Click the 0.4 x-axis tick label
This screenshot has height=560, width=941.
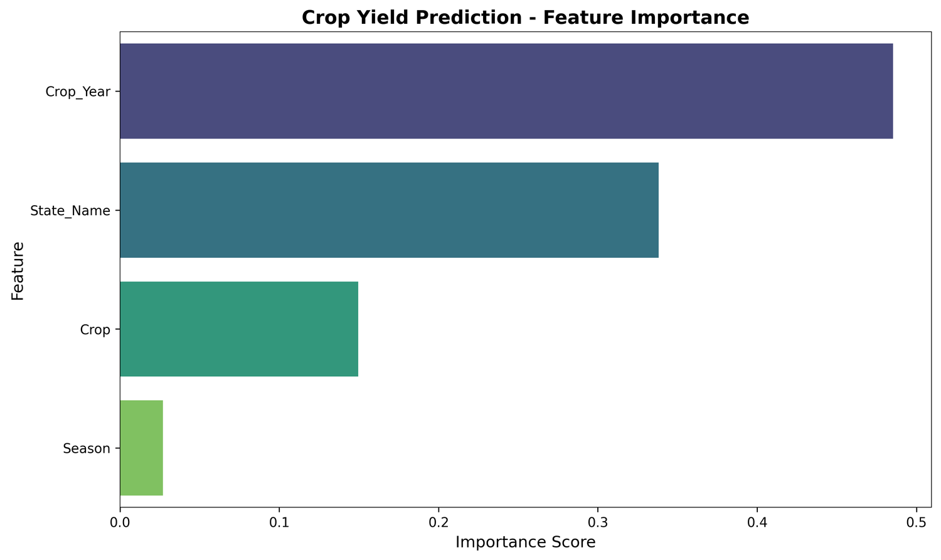tap(757, 522)
